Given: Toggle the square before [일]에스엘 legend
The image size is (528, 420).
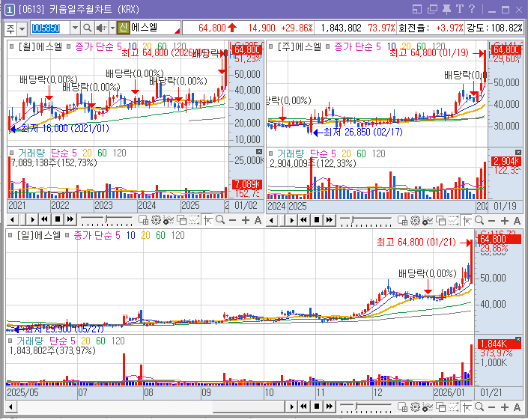Looking at the screenshot, I should click(10, 235).
